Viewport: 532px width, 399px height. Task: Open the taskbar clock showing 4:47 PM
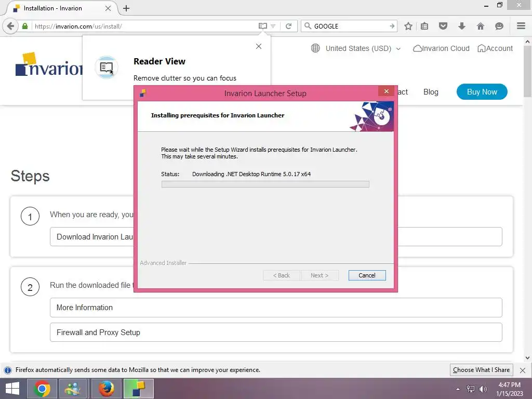(x=510, y=389)
